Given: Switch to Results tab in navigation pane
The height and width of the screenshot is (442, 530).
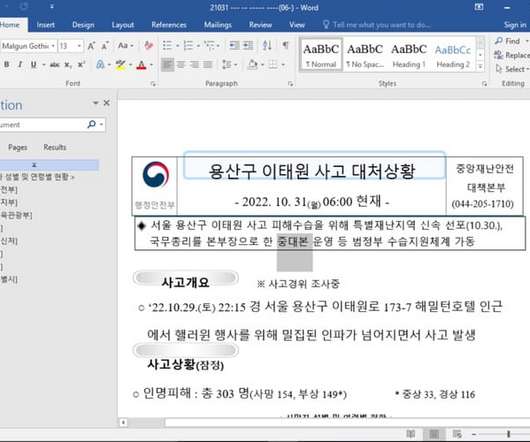Looking at the screenshot, I should pyautogui.click(x=55, y=147).
